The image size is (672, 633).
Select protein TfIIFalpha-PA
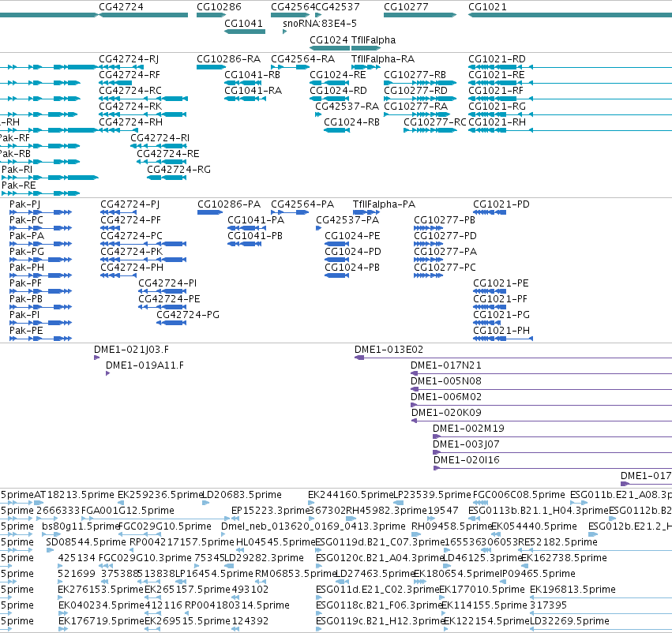coord(384,204)
